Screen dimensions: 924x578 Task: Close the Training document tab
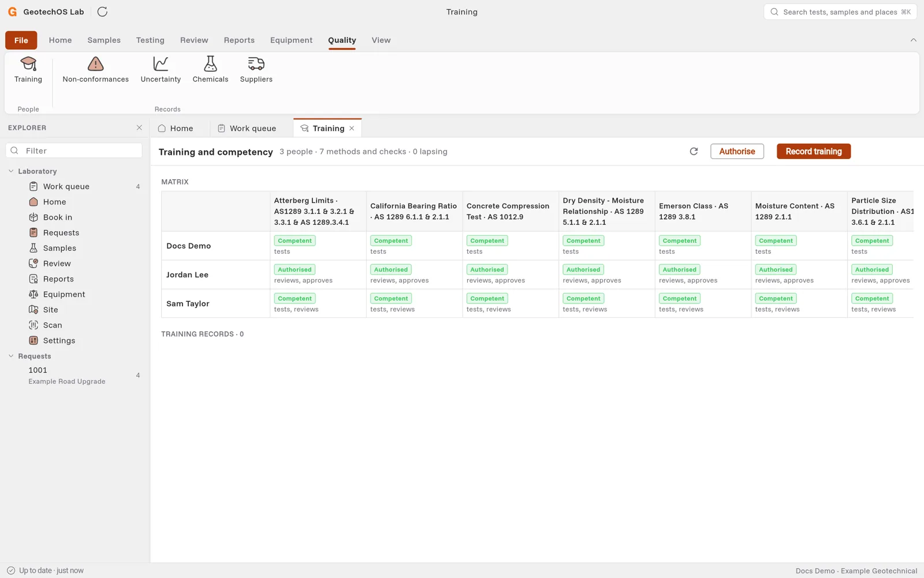pyautogui.click(x=352, y=128)
